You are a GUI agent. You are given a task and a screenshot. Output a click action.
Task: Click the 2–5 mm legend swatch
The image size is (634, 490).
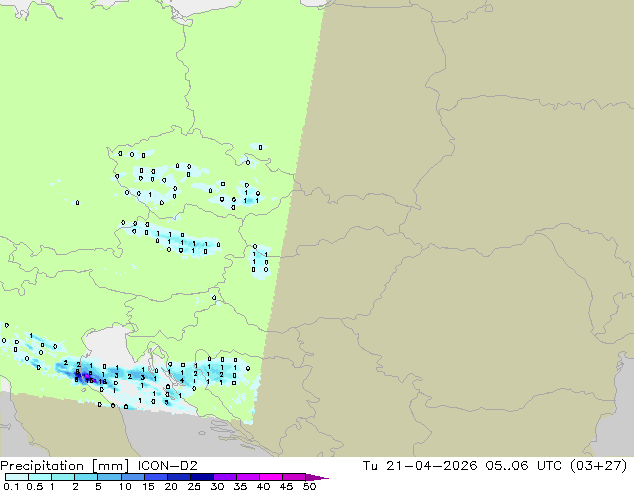click(86, 477)
